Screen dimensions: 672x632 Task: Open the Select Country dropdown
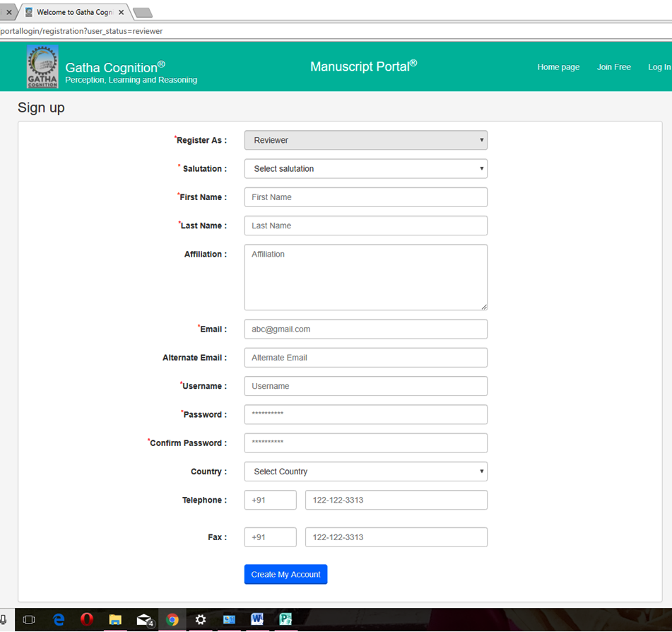[x=365, y=472]
